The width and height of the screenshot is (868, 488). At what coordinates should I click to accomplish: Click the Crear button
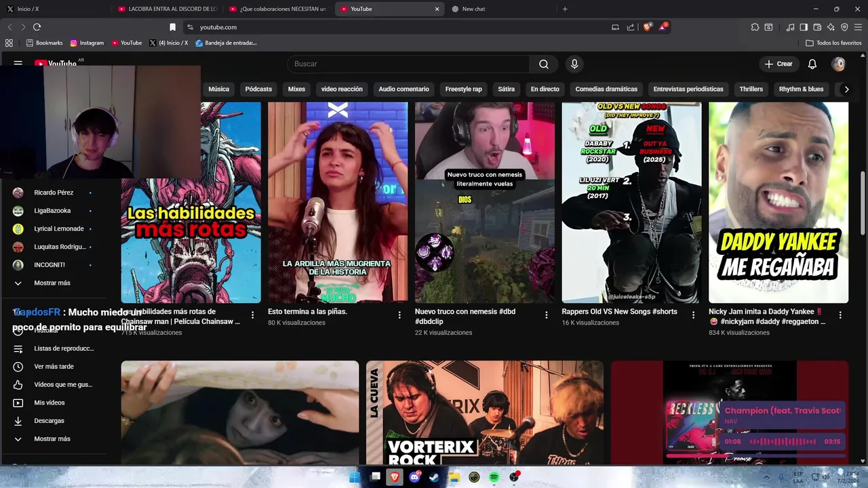778,64
